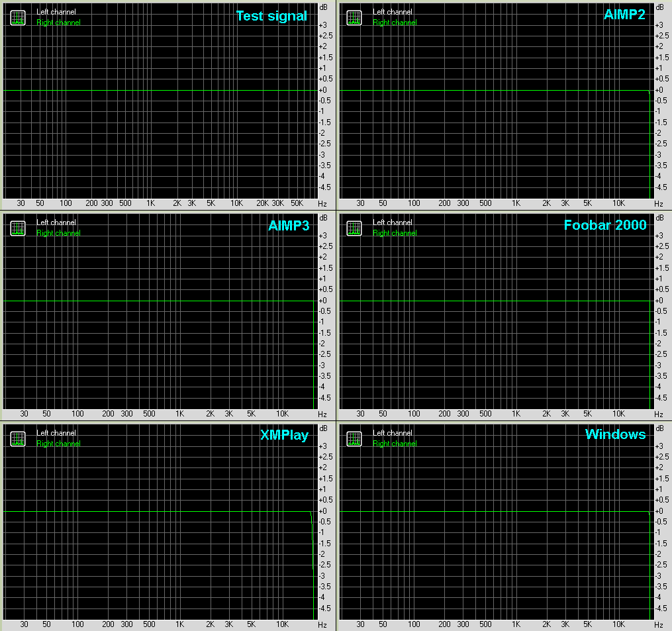Click the Hz unit label in Test signal graph
The width and height of the screenshot is (672, 631).
click(322, 204)
